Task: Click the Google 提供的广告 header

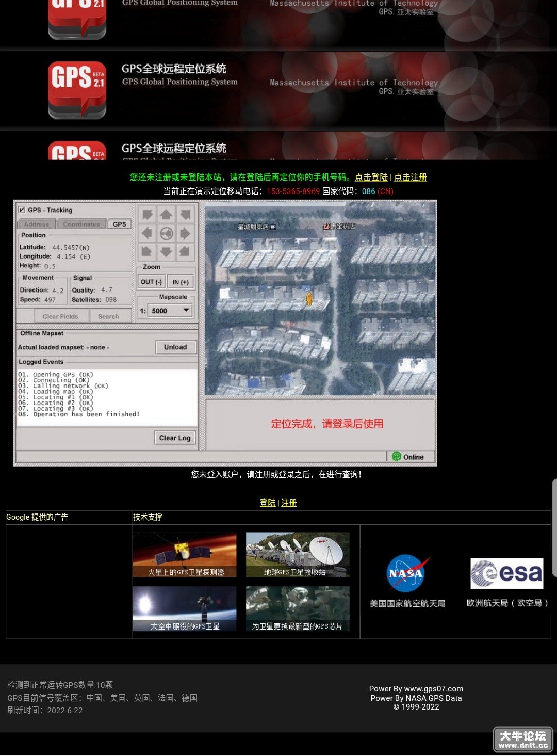Action: tap(37, 517)
